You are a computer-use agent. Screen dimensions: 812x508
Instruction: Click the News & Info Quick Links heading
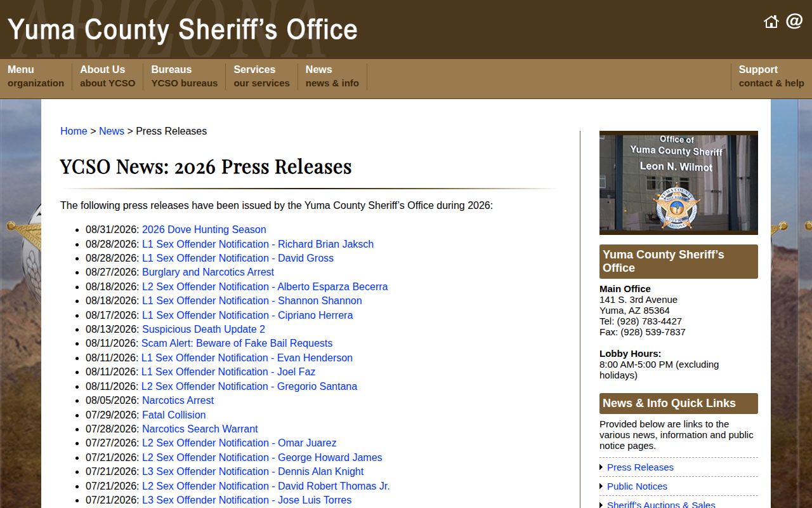pos(679,403)
